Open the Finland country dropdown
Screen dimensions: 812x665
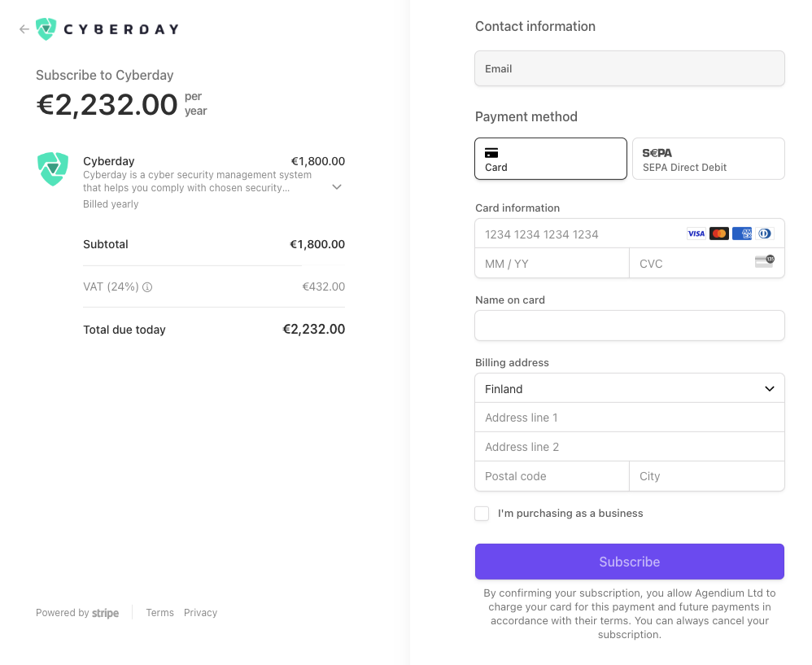click(x=629, y=388)
